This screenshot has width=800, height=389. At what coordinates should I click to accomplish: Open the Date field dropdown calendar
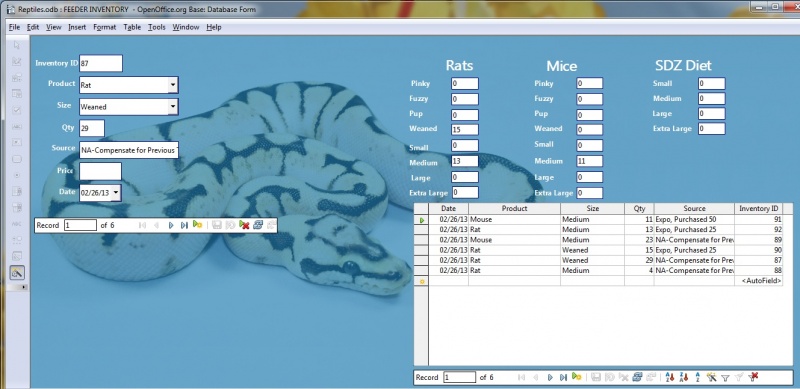click(x=116, y=193)
